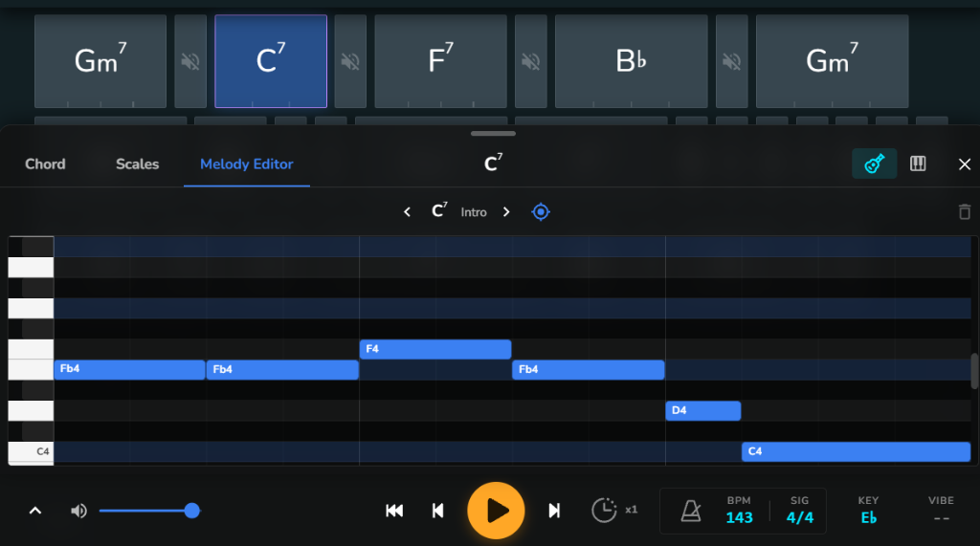Viewport: 980px width, 546px height.
Task: Change the 4/4 time signature
Action: 800,518
